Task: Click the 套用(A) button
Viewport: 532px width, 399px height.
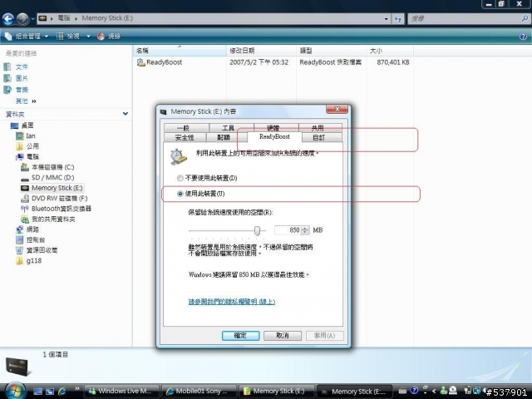Action: tap(324, 336)
